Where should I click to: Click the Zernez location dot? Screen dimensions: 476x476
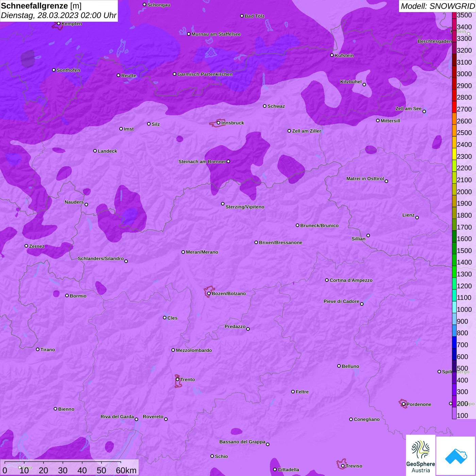(26, 246)
